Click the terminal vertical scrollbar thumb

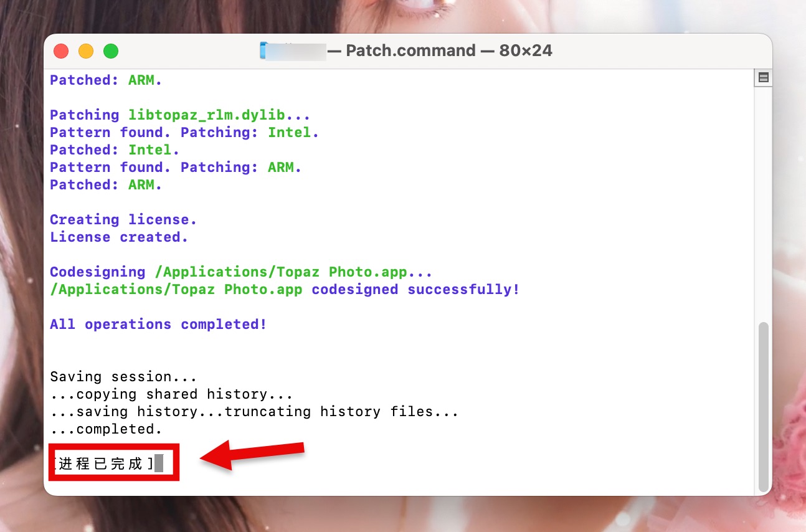[763, 405]
